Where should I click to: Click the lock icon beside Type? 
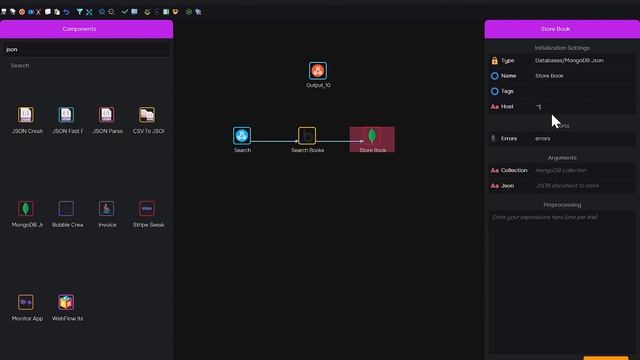tap(495, 60)
